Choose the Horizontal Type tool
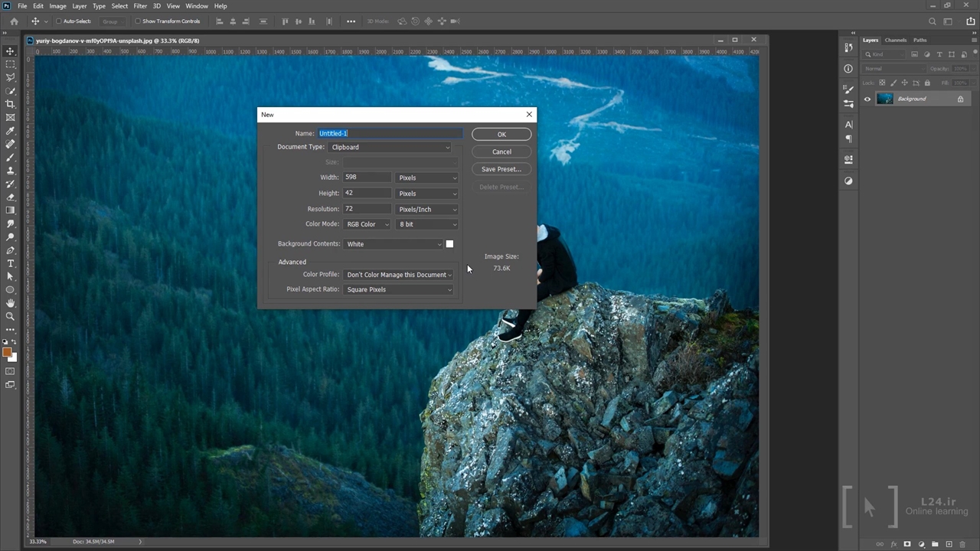 tap(10, 263)
